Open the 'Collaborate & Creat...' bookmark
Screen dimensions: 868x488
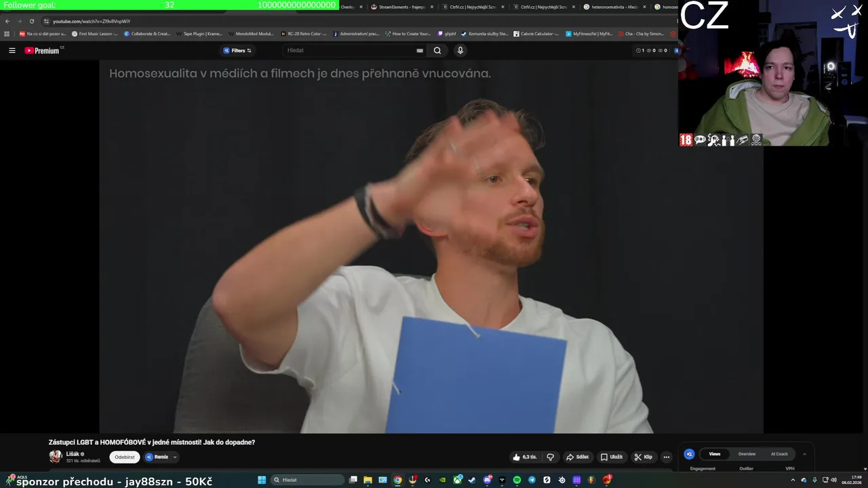pyautogui.click(x=147, y=33)
